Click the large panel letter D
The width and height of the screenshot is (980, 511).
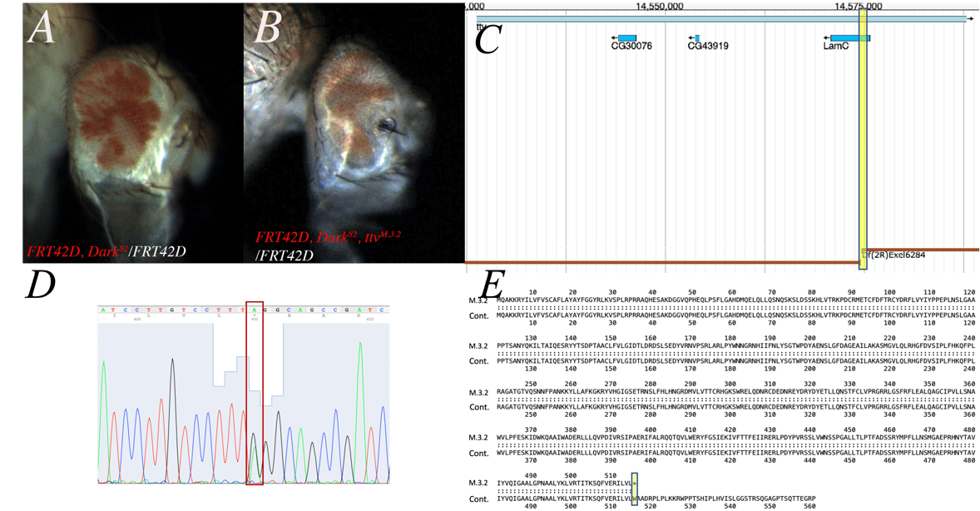43,287
